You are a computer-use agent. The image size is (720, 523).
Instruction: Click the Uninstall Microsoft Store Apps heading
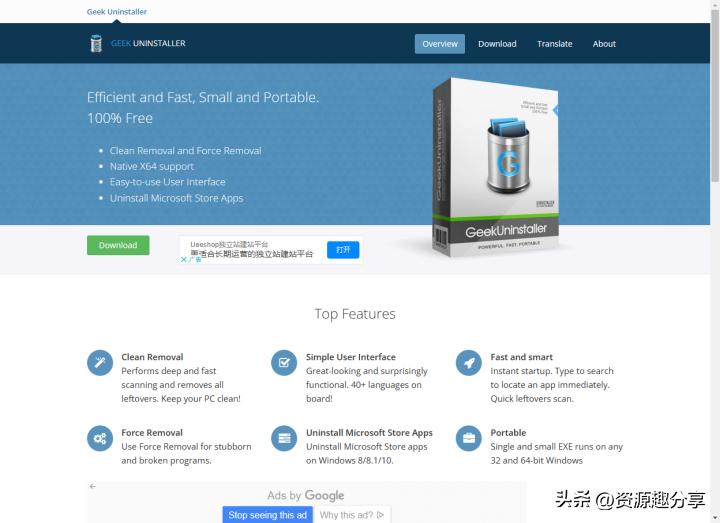coord(369,433)
